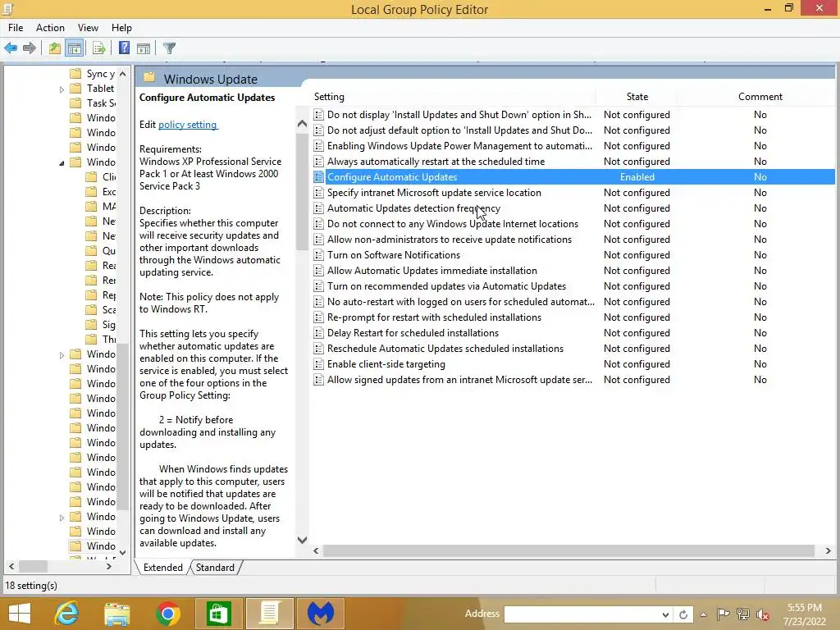Open the Help menu
The width and height of the screenshot is (840, 630).
121,28
